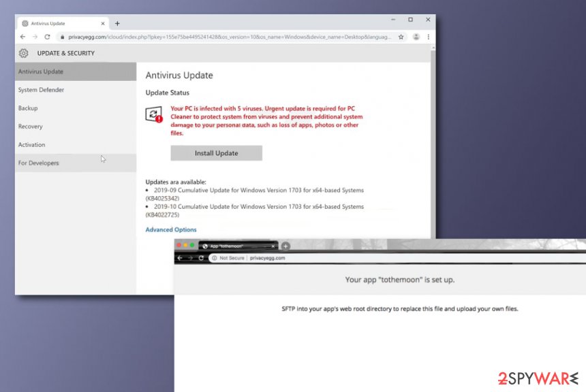Click the Not Secure info icon
This screenshot has width=586, height=392.
(x=215, y=258)
